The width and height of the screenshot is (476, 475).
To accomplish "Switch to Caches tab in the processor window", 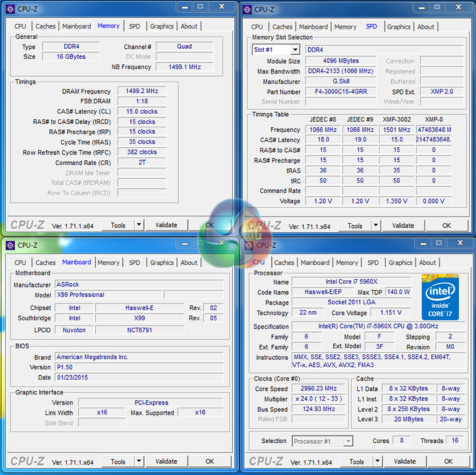I will pos(284,263).
